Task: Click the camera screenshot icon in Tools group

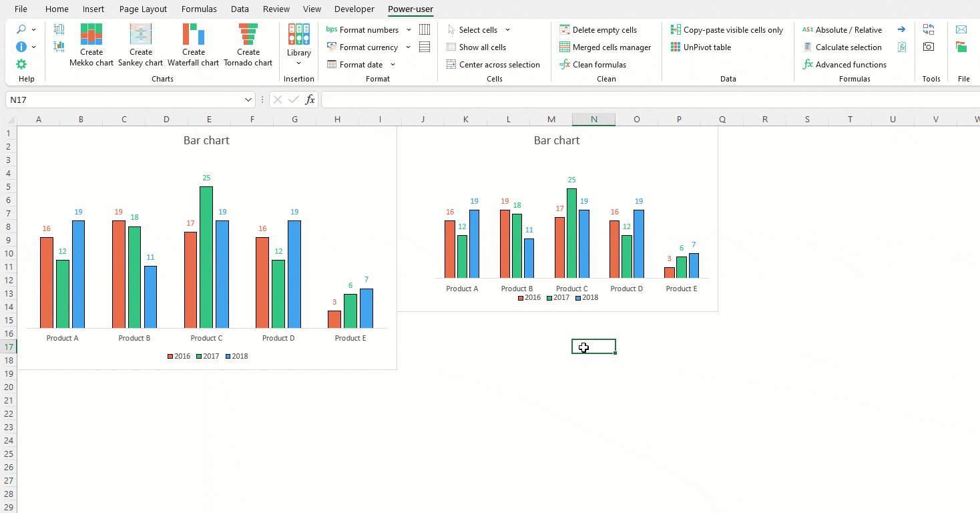Action: 928,46
